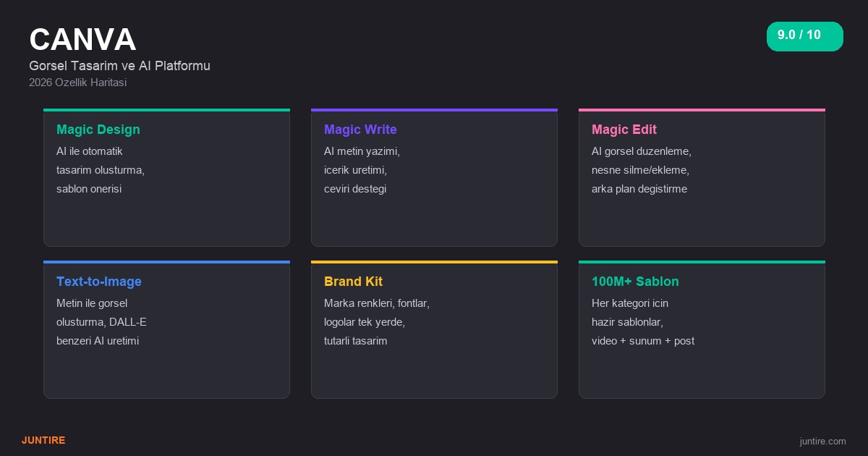This screenshot has width=868, height=456.
Task: Click the text 'arka plan degistirme'
Action: tap(639, 189)
